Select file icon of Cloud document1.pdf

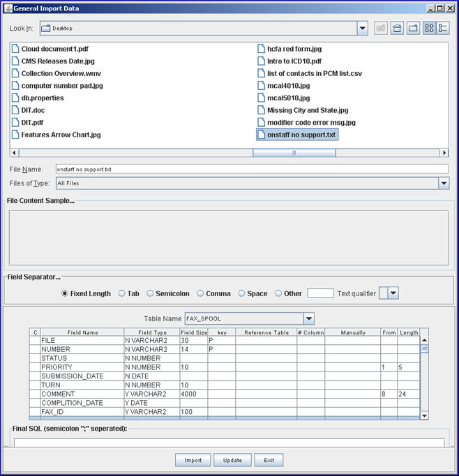[15, 49]
